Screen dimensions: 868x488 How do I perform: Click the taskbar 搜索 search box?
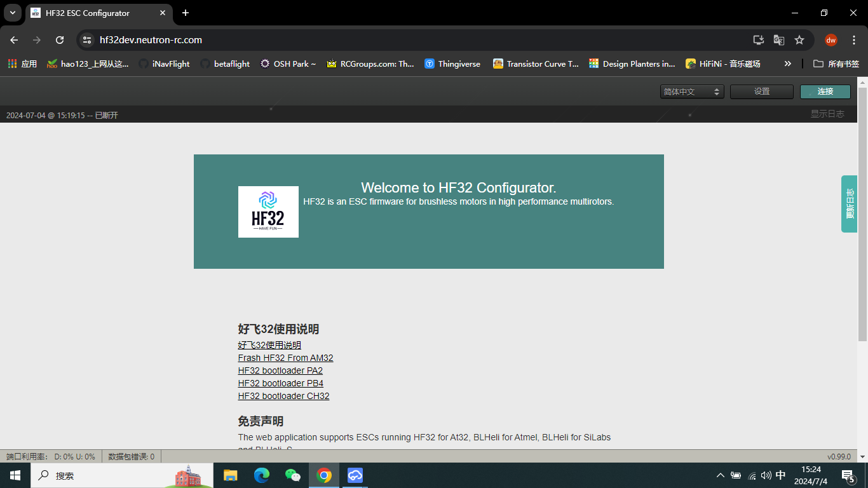122,475
